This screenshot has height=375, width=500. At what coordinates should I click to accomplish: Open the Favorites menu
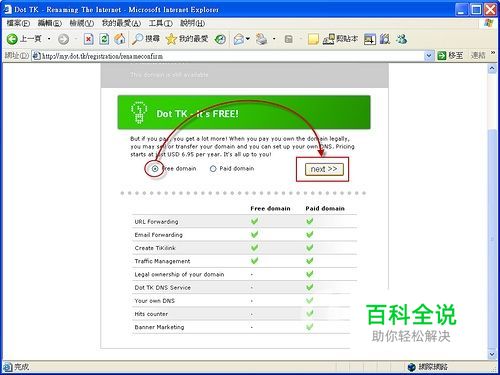(x=121, y=23)
